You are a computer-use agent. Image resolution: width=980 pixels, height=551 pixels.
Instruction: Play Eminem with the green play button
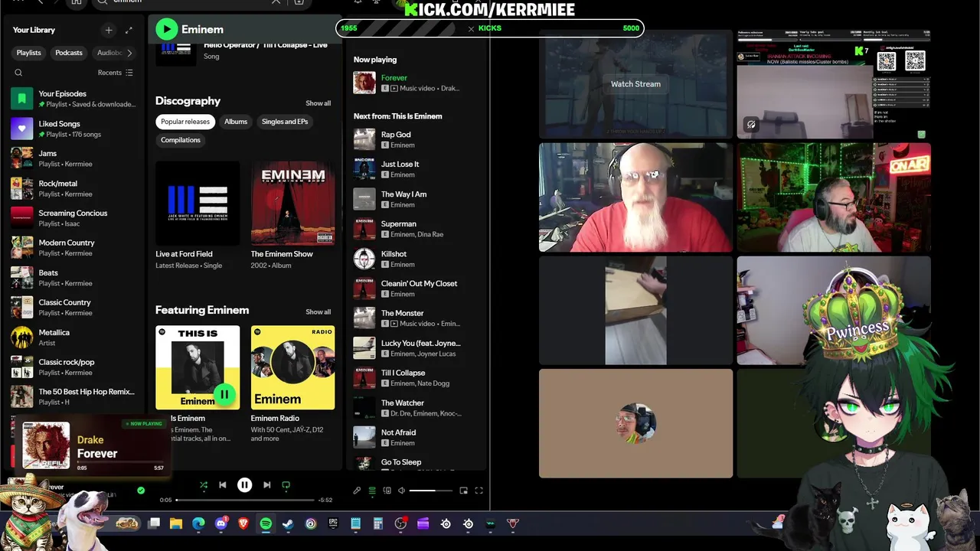tap(166, 29)
